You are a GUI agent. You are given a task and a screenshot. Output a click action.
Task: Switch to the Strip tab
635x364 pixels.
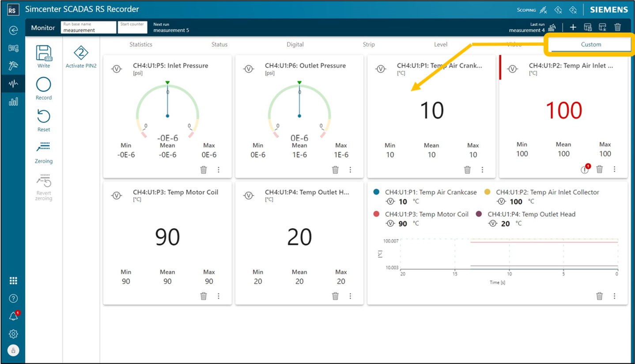pos(369,45)
